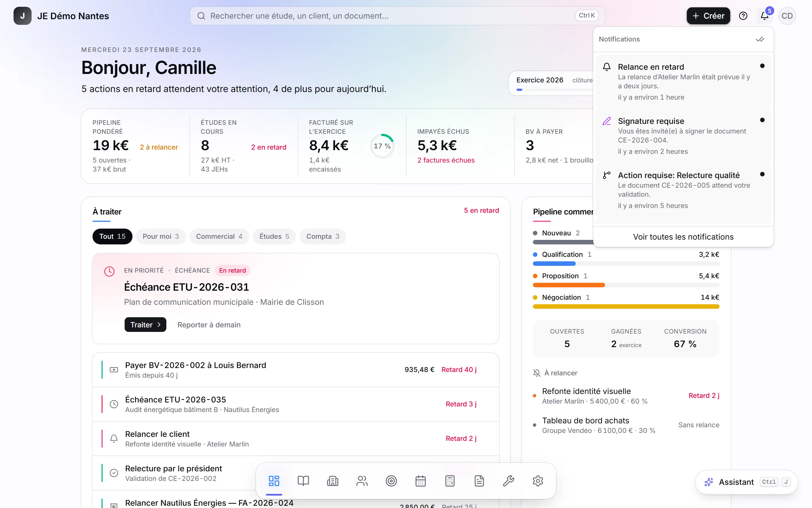This screenshot has width=812, height=508.
Task: Click the JE Démo Nantes title
Action: (x=73, y=16)
